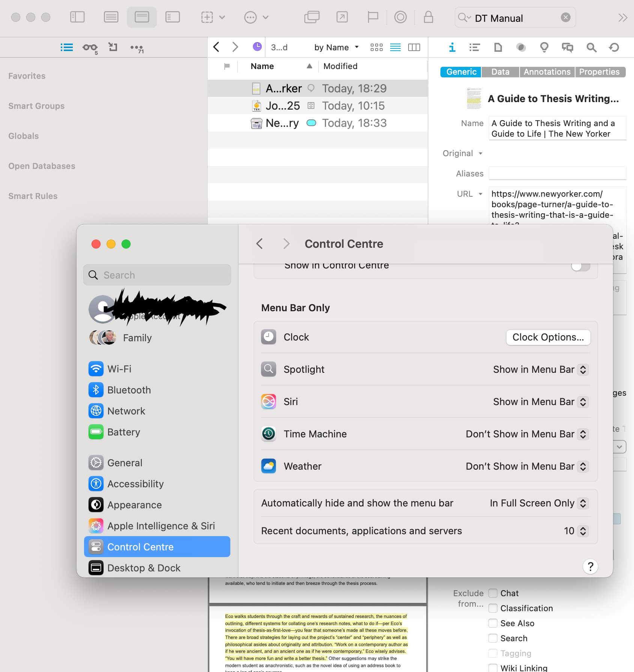The height and width of the screenshot is (672, 634).
Task: Click the Aliases input field
Action: click(x=557, y=173)
